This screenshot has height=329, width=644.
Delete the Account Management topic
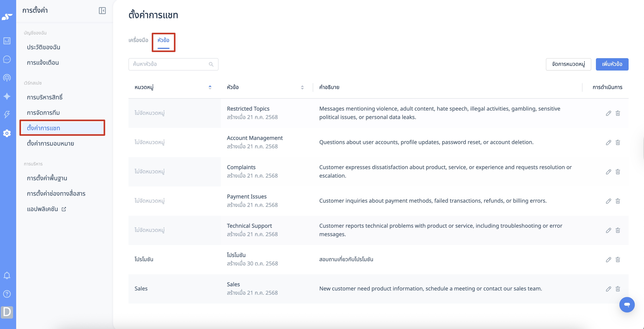tap(618, 143)
